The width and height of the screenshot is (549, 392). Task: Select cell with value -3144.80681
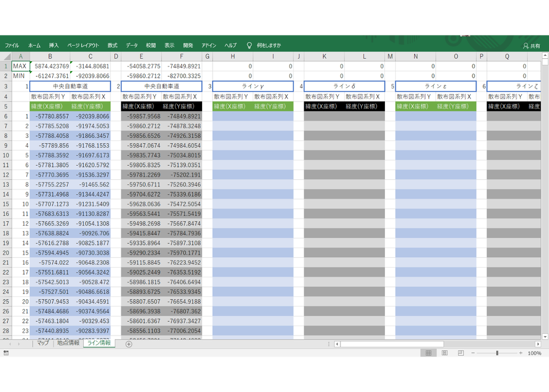click(x=90, y=66)
